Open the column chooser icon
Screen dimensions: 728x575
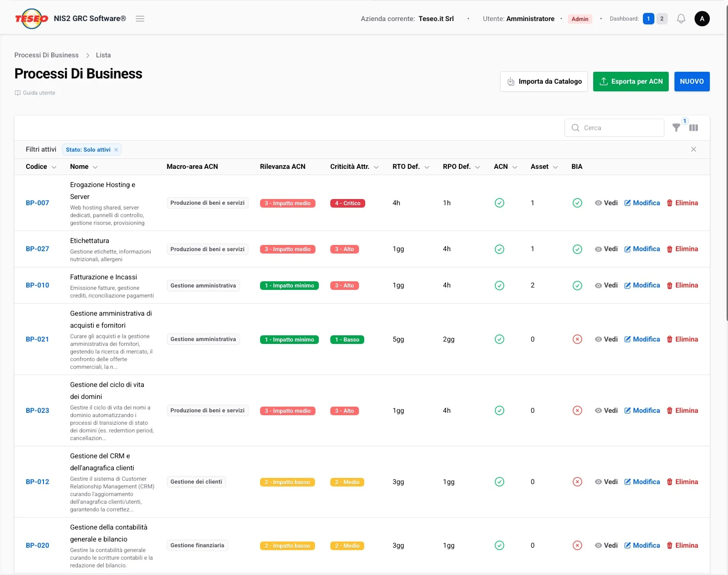[694, 128]
